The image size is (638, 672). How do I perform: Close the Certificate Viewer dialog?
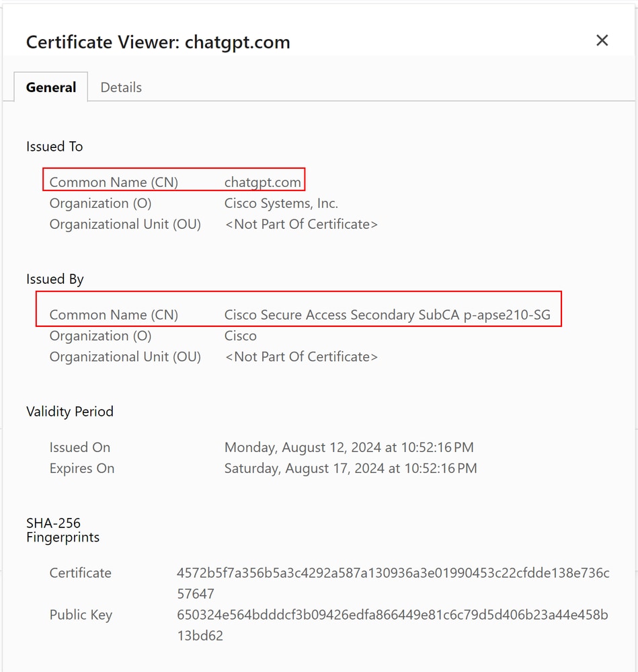coord(602,40)
